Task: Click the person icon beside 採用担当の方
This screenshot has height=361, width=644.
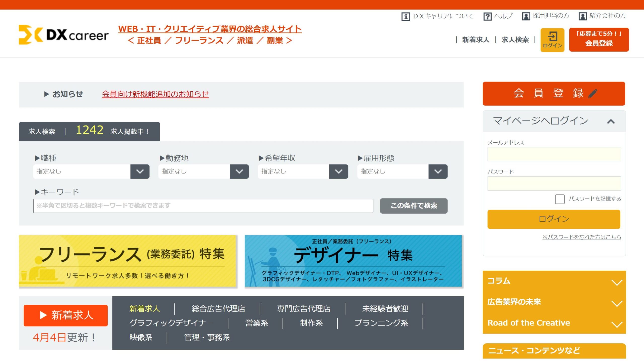Action: click(x=526, y=16)
